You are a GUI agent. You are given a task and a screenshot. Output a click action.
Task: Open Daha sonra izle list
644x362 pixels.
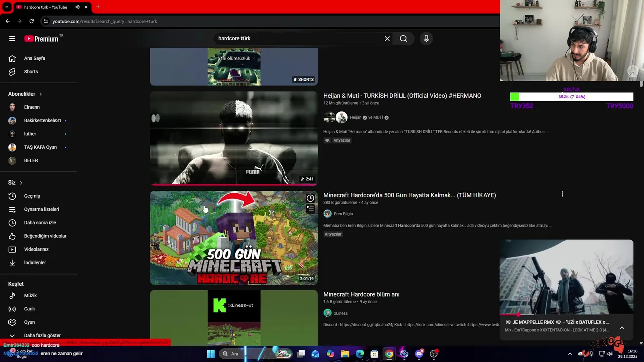(x=39, y=223)
